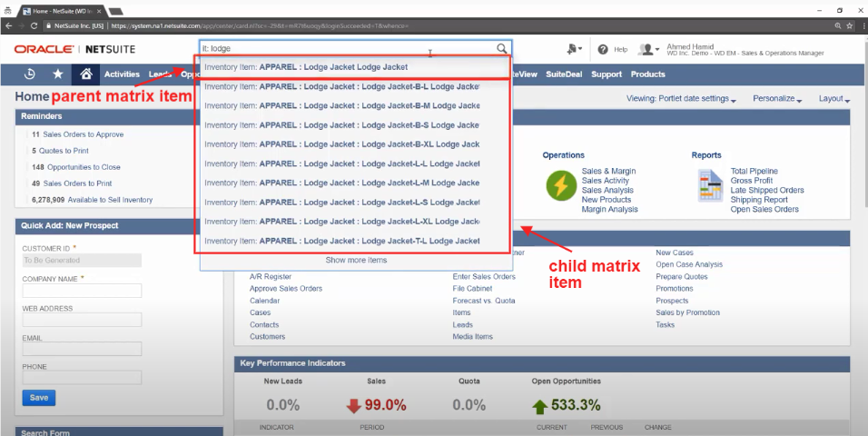The width and height of the screenshot is (868, 436).
Task: Select search result Lodge Jacket-B-S
Action: click(354, 125)
